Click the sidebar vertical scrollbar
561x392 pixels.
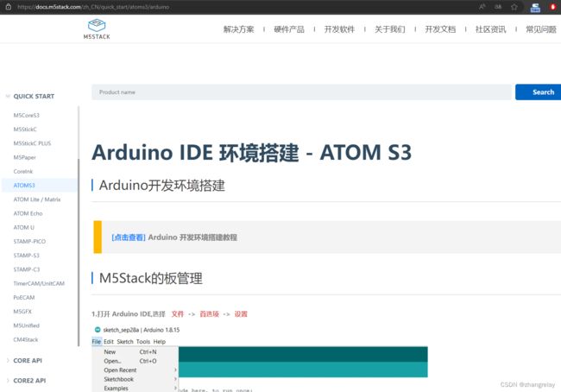pos(79,251)
